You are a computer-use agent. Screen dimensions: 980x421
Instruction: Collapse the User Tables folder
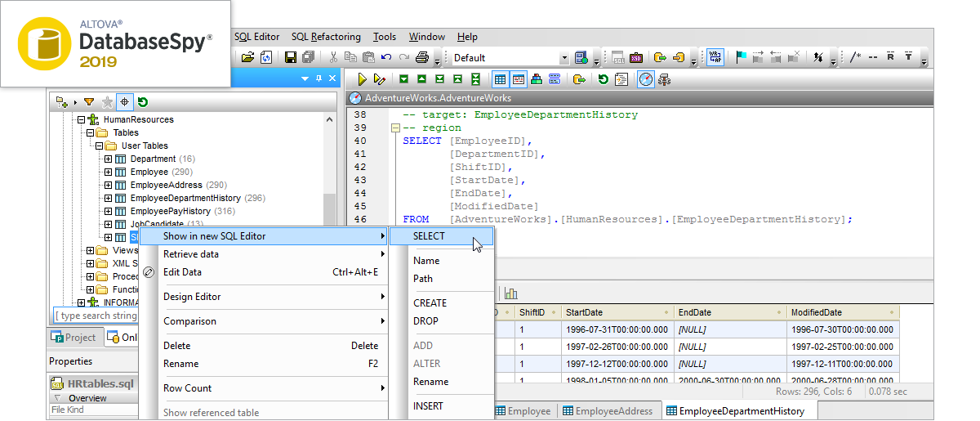(x=99, y=146)
